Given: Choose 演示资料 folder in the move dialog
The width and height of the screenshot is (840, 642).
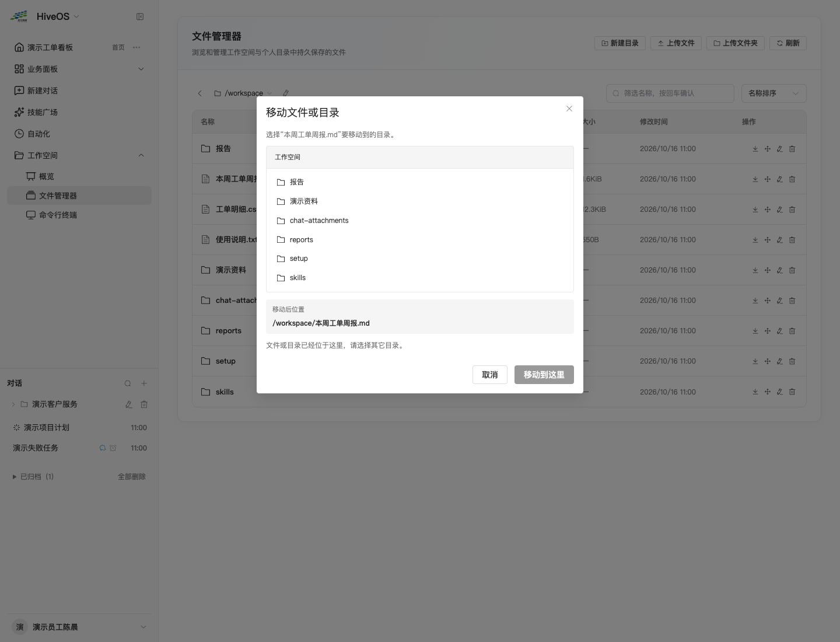Looking at the screenshot, I should click(420, 201).
